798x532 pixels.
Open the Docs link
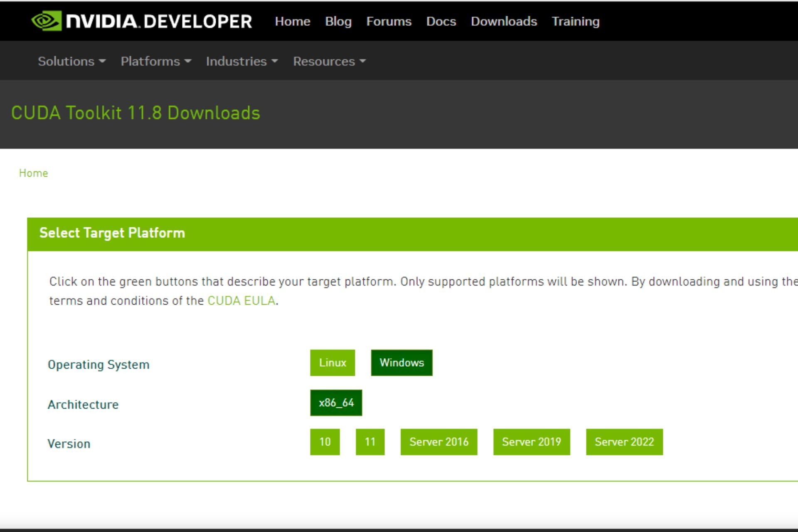coord(441,21)
